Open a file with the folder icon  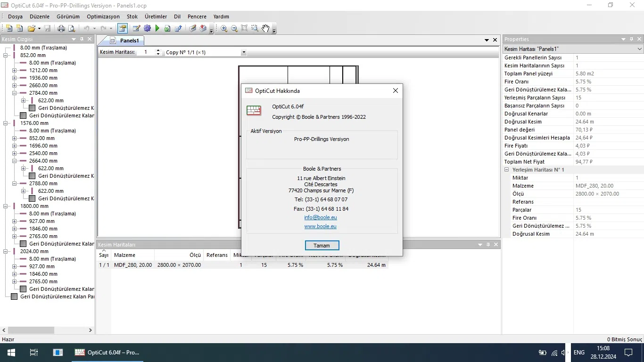tap(31, 28)
